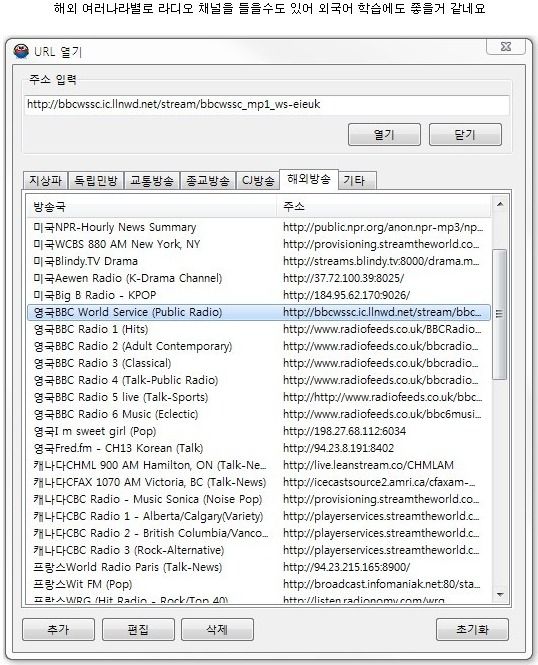Click the http://94.23.215.165:8900/ address cell

pos(346,567)
